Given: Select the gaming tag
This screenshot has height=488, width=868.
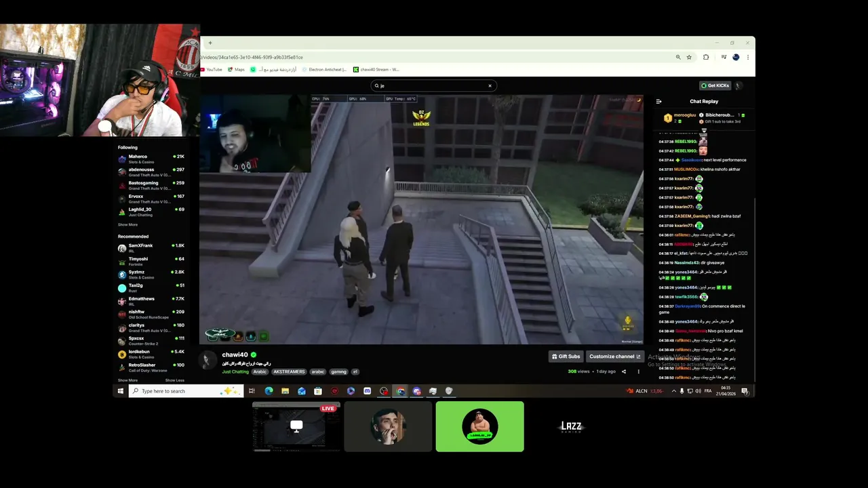Looking at the screenshot, I should [x=339, y=371].
